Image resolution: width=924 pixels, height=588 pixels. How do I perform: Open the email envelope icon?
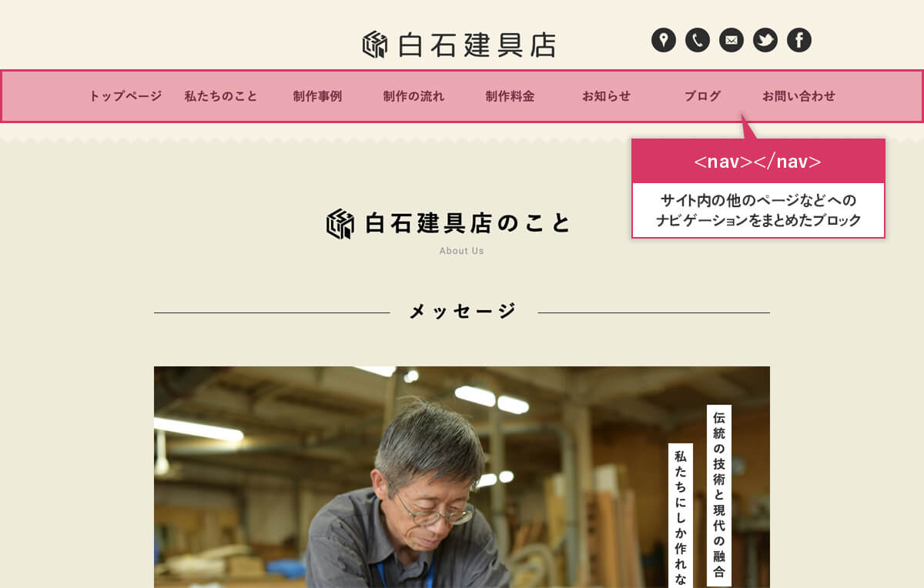coord(731,40)
